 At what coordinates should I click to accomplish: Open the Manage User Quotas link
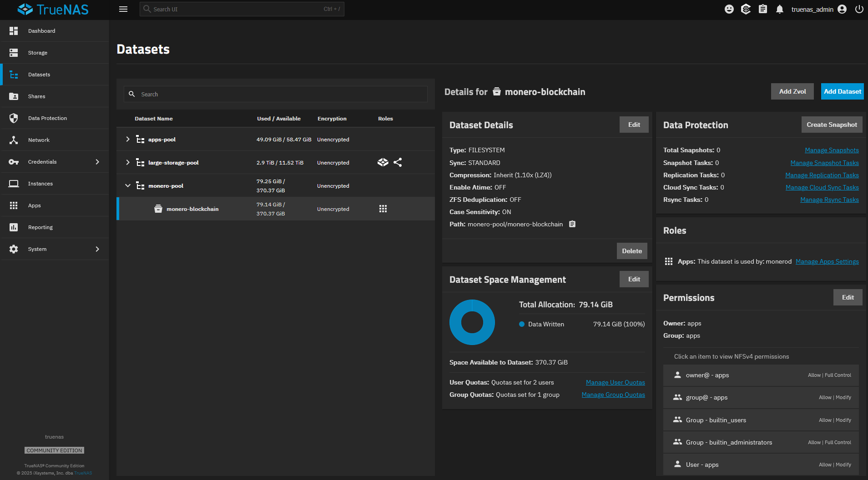point(615,382)
